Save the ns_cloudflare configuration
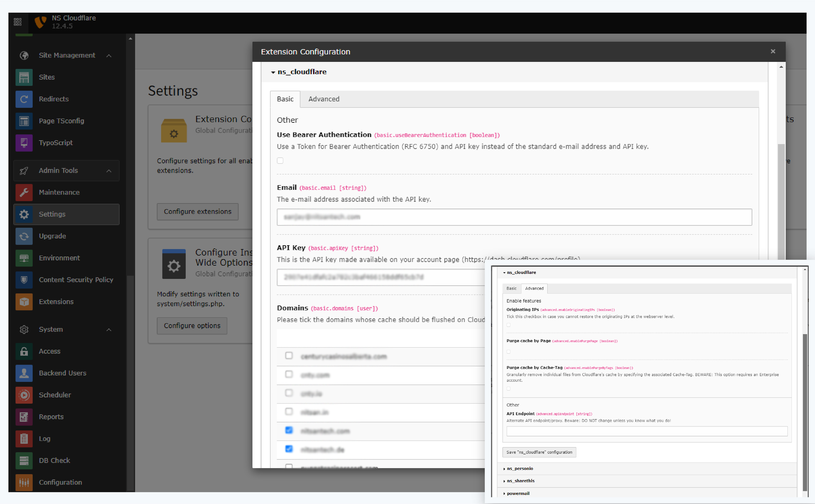 [539, 452]
